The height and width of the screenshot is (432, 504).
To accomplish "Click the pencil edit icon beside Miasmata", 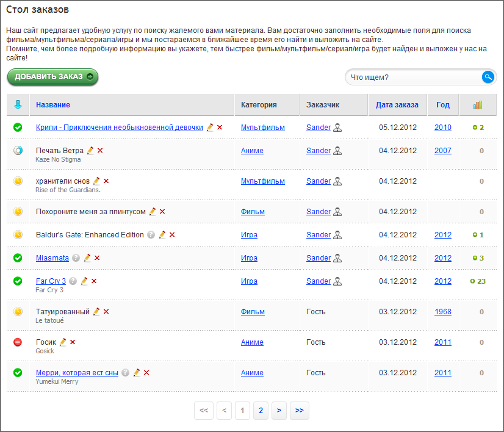I will coord(87,258).
